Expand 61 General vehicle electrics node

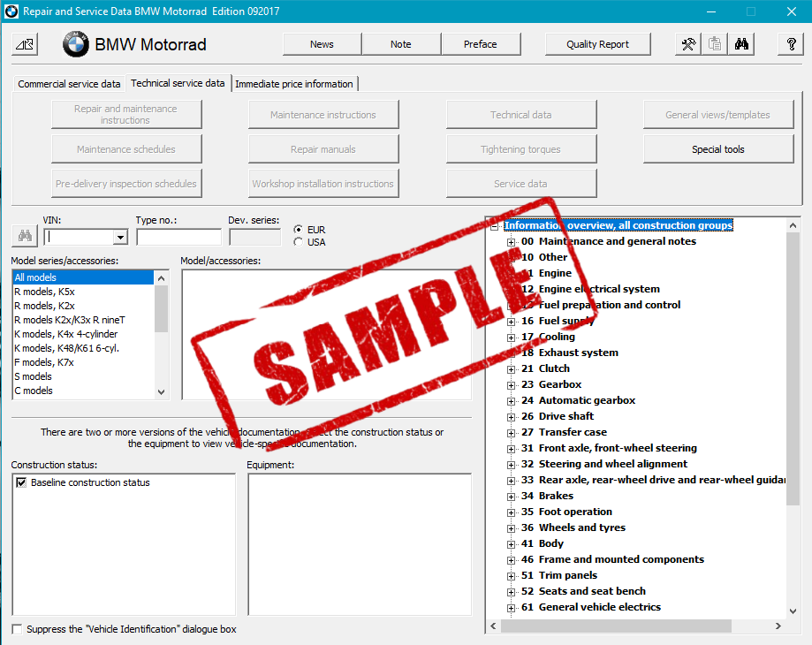click(511, 608)
